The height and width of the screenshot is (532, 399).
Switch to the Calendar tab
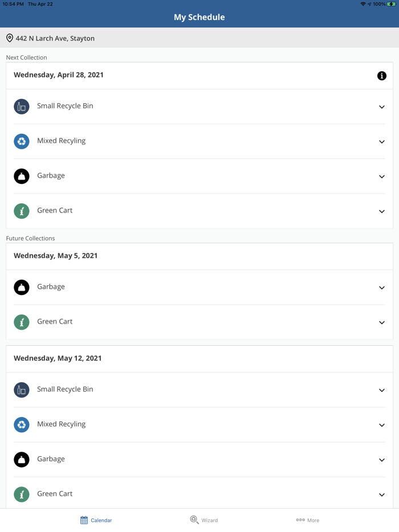click(x=96, y=520)
